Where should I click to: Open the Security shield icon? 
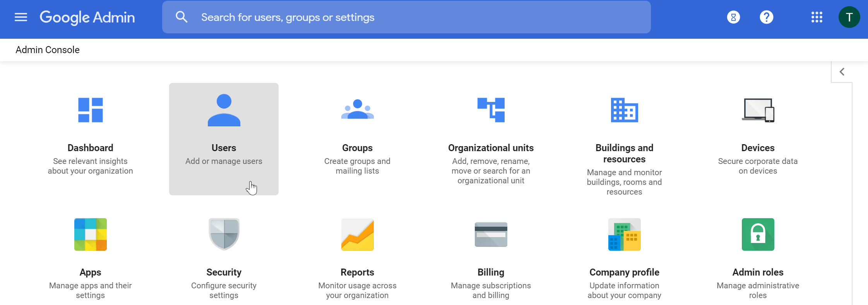[x=224, y=234]
